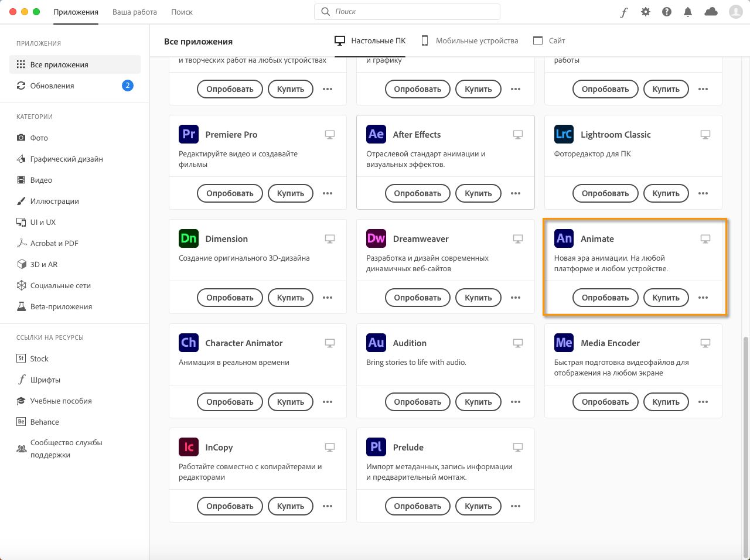Image resolution: width=750 pixels, height=560 pixels.
Task: Click the Premiere Pro app icon
Action: [189, 134]
